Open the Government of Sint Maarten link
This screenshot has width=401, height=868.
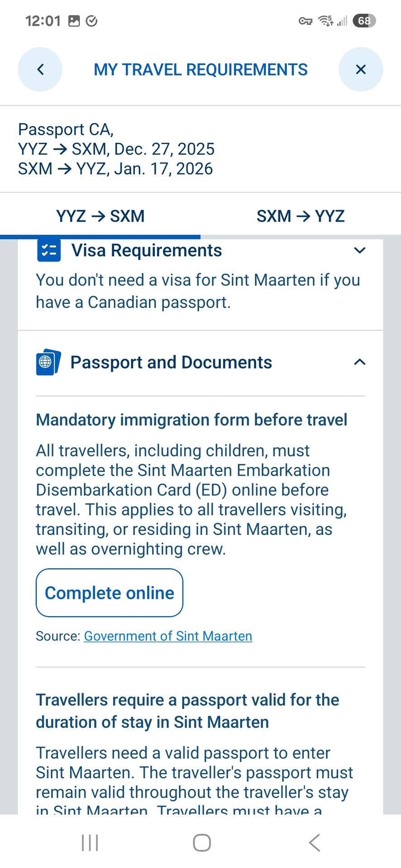click(168, 636)
